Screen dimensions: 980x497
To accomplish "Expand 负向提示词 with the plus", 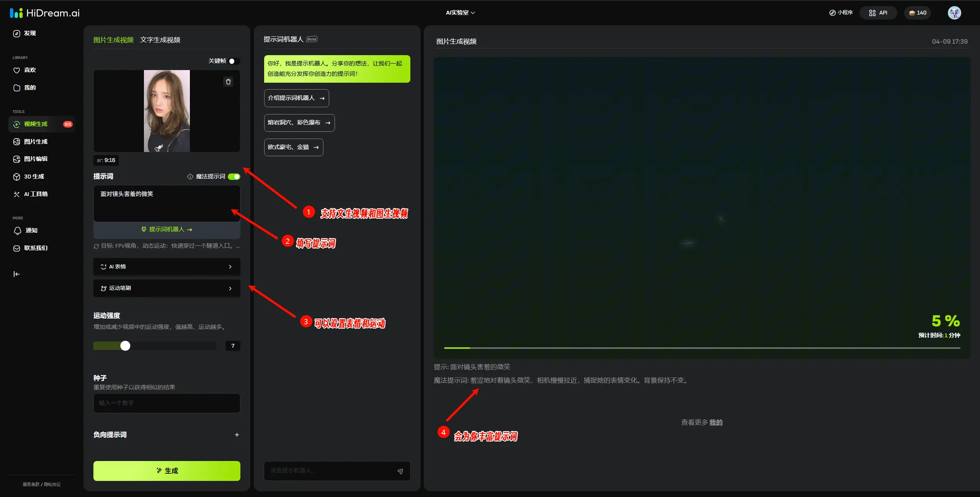I will point(237,435).
